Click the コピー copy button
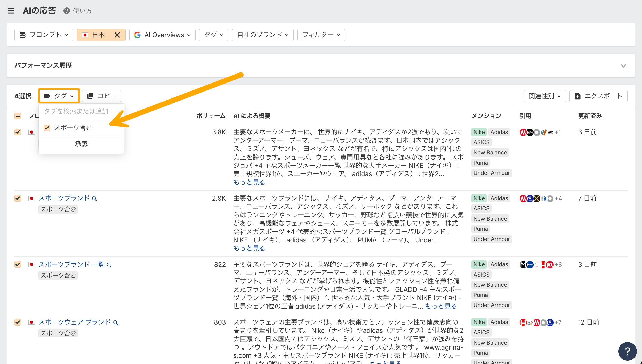Image resolution: width=642 pixels, height=364 pixels. point(101,96)
